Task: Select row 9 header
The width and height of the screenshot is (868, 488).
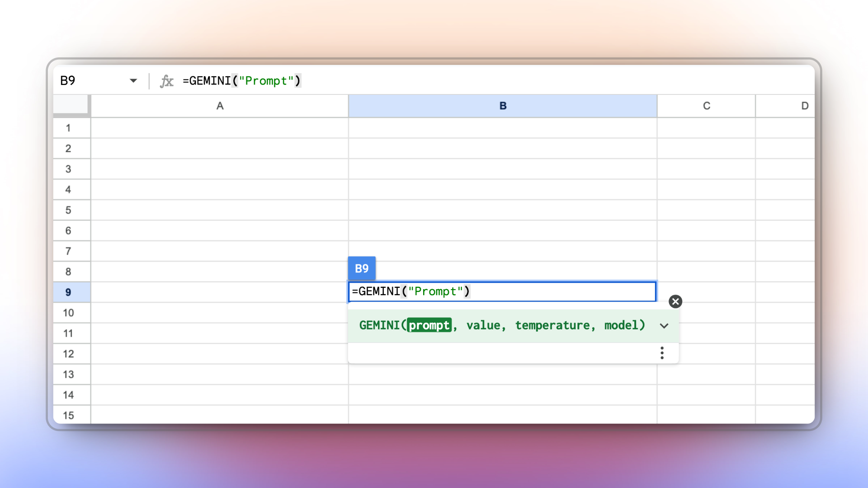Action: (x=72, y=292)
